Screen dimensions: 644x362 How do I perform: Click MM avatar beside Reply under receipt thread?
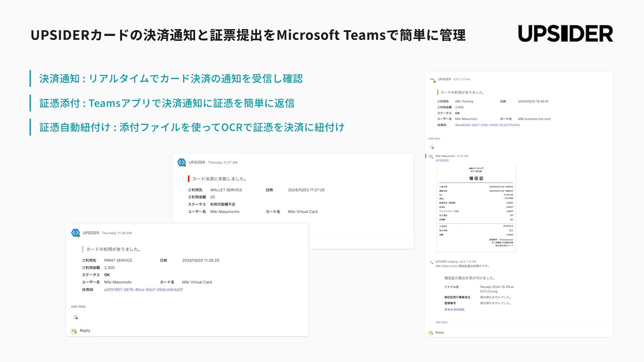[x=431, y=332]
